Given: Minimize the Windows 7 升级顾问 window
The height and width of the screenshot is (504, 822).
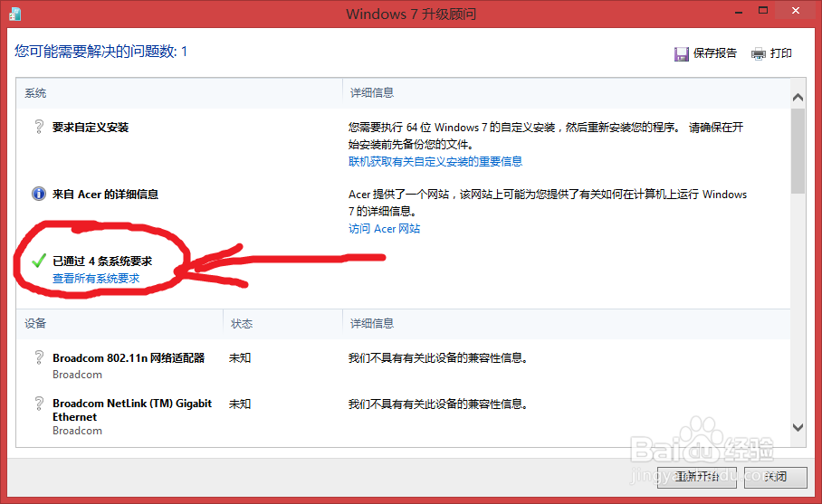Looking at the screenshot, I should tap(739, 12).
